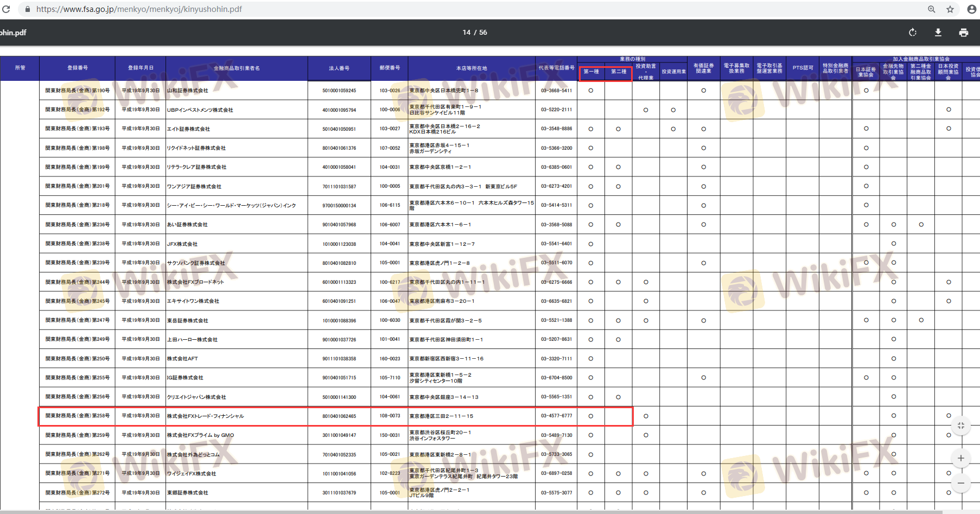This screenshot has width=980, height=514.
Task: Bookmark this page with the star icon
Action: [950, 9]
